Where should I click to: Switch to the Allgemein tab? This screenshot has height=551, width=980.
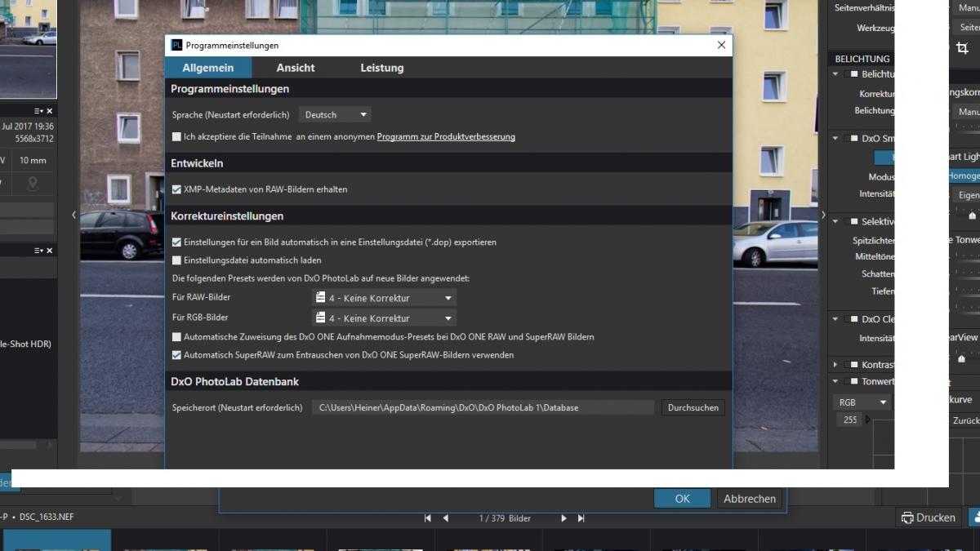(x=208, y=68)
